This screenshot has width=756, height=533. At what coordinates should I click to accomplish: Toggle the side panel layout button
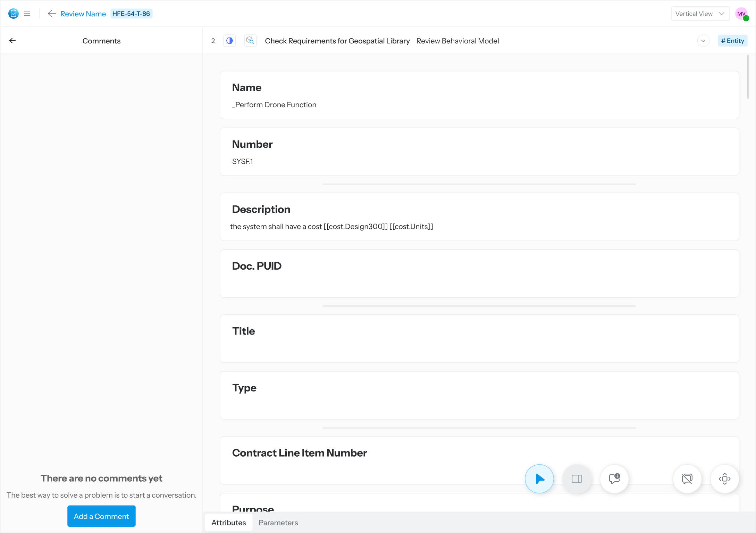[577, 479]
